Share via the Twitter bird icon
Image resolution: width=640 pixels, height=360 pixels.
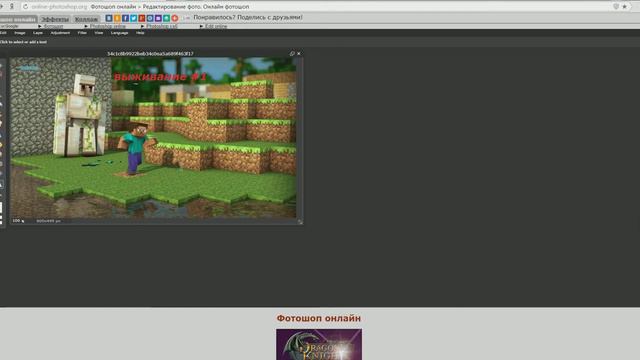(x=133, y=18)
